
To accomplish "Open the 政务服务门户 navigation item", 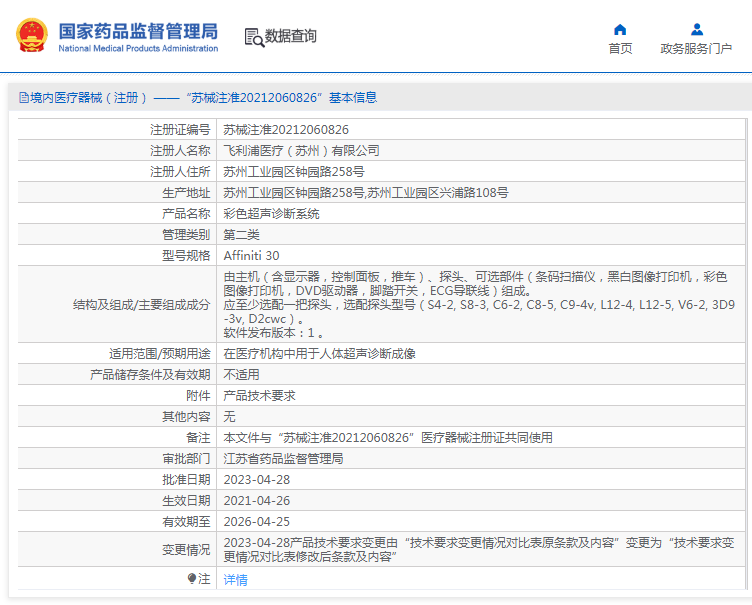I will click(x=696, y=49).
